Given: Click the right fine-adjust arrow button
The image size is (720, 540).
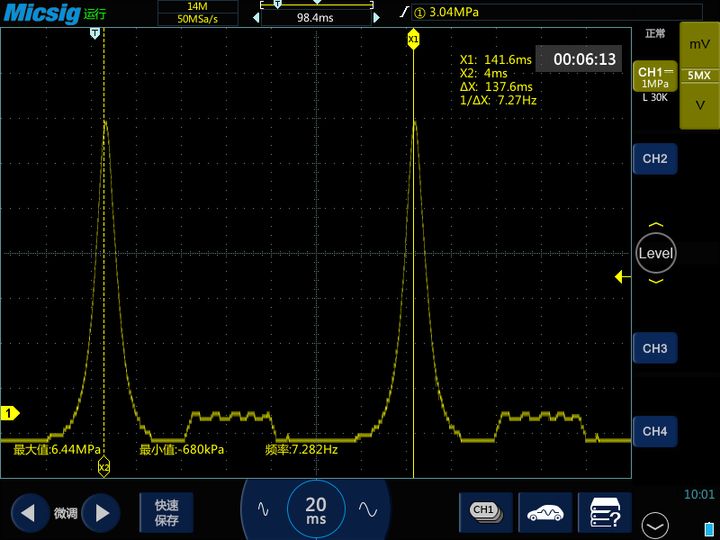Looking at the screenshot, I should point(100,513).
